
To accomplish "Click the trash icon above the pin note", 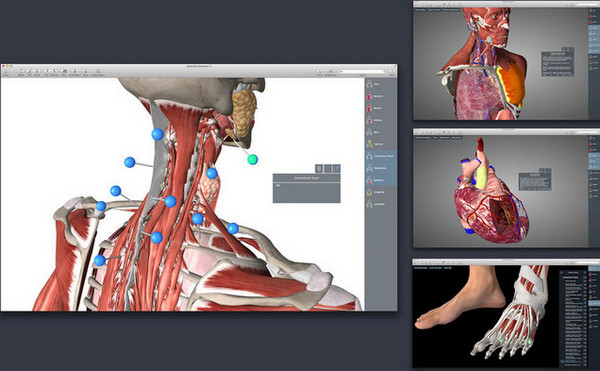I will [319, 169].
